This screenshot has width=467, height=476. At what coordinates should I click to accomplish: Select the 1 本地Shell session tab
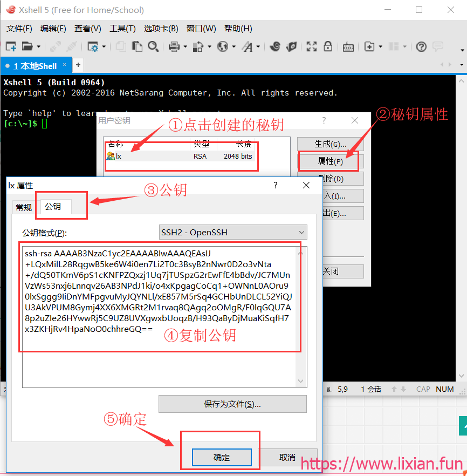[x=35, y=66]
